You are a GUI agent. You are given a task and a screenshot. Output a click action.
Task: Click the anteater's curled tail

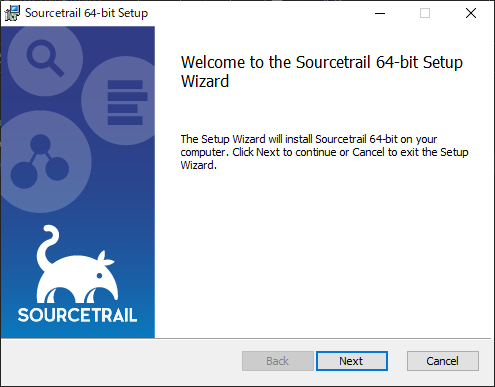(x=49, y=245)
